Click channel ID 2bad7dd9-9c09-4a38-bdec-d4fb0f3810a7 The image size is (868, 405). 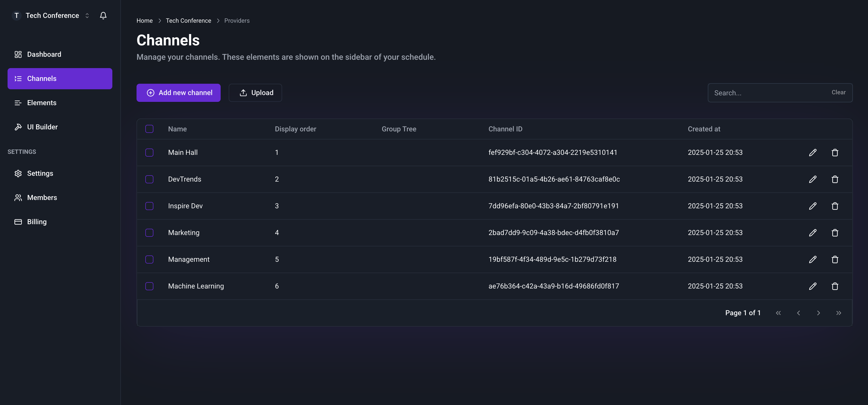click(554, 233)
